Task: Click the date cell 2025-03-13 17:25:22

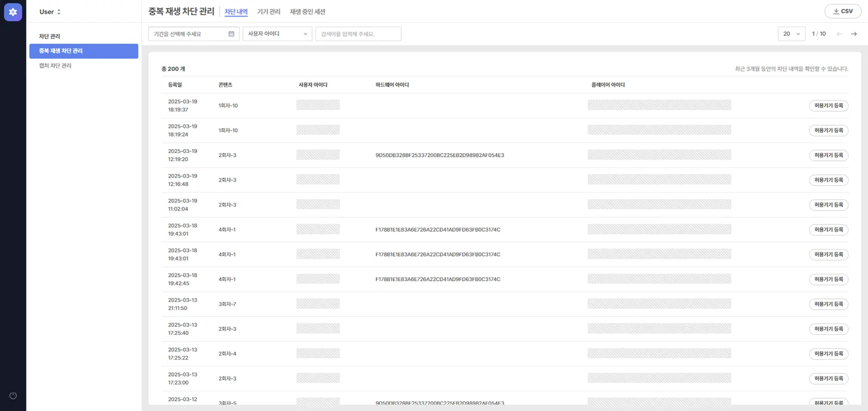Action: [183, 354]
